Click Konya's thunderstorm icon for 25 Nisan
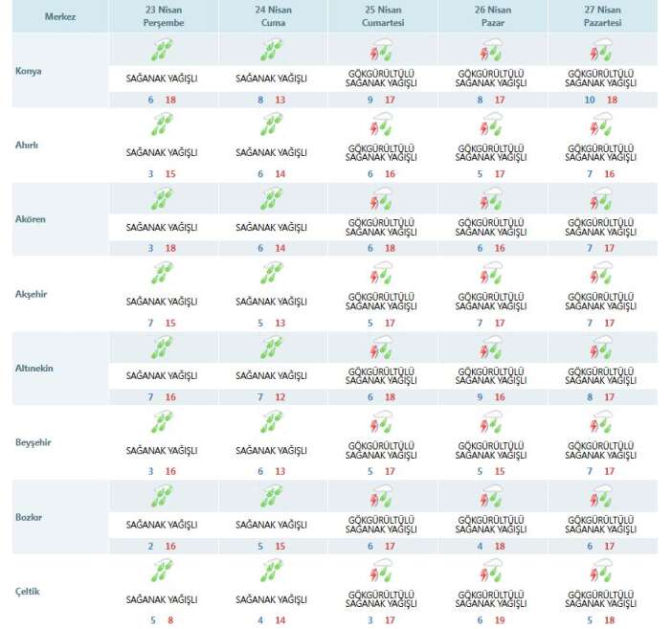This screenshot has height=629, width=672. pos(381,50)
